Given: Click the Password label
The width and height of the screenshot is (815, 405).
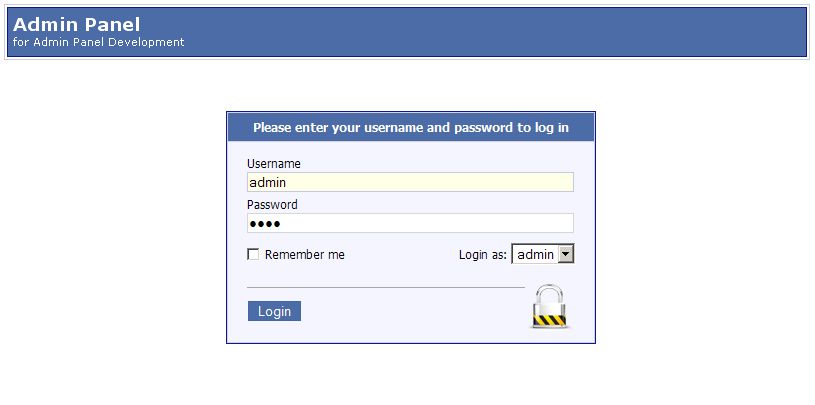Looking at the screenshot, I should (272, 204).
